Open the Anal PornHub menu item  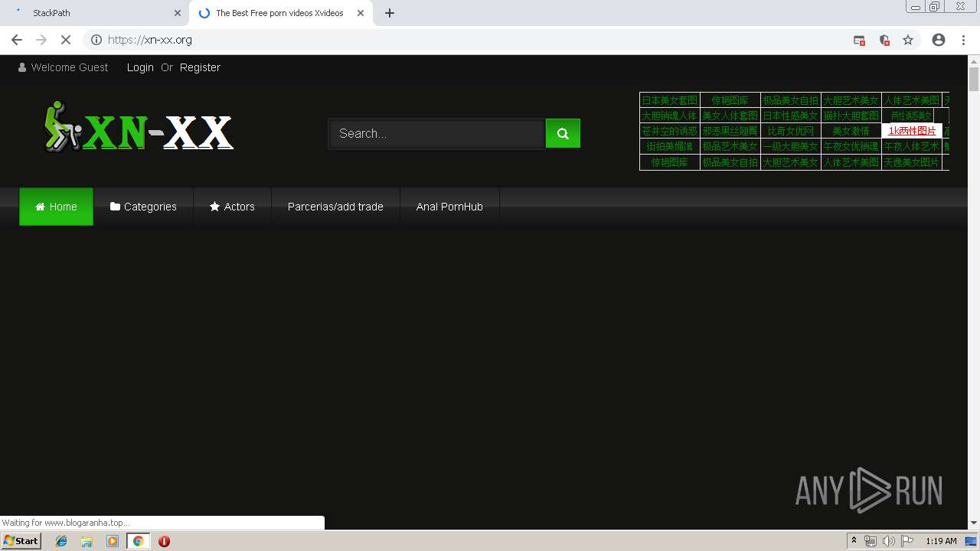coord(449,207)
